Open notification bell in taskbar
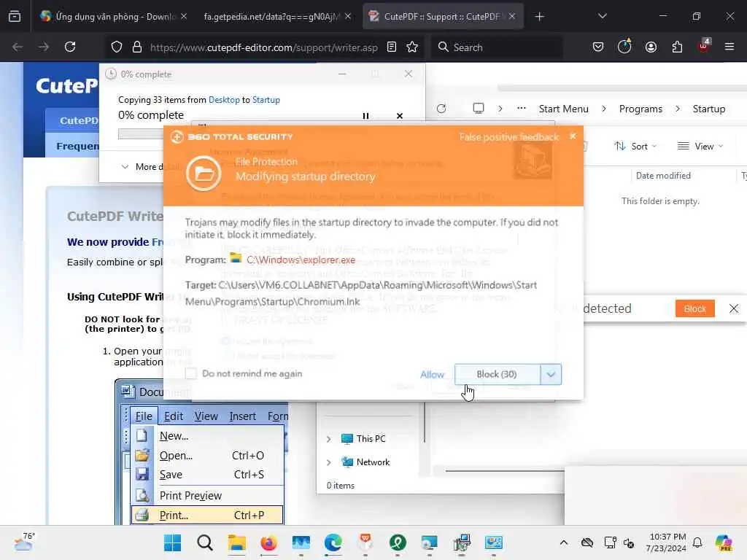The image size is (747, 560). pos(697,542)
